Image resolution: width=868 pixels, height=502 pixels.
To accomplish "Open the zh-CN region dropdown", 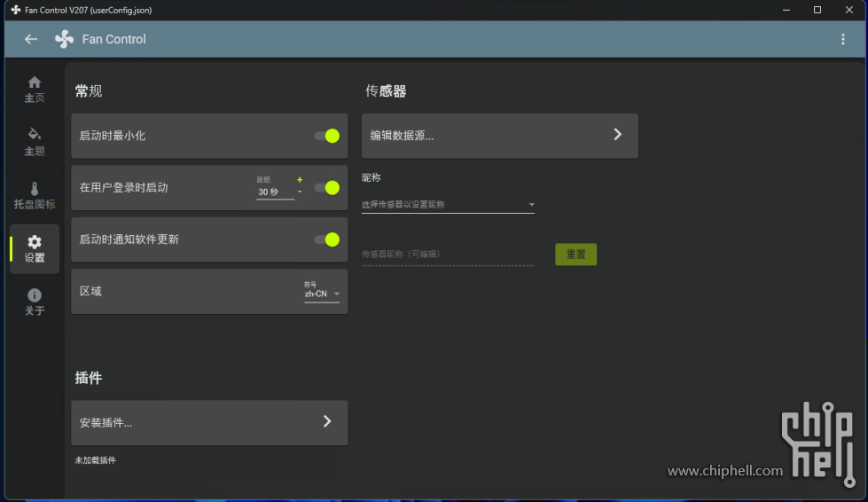I will (x=322, y=294).
